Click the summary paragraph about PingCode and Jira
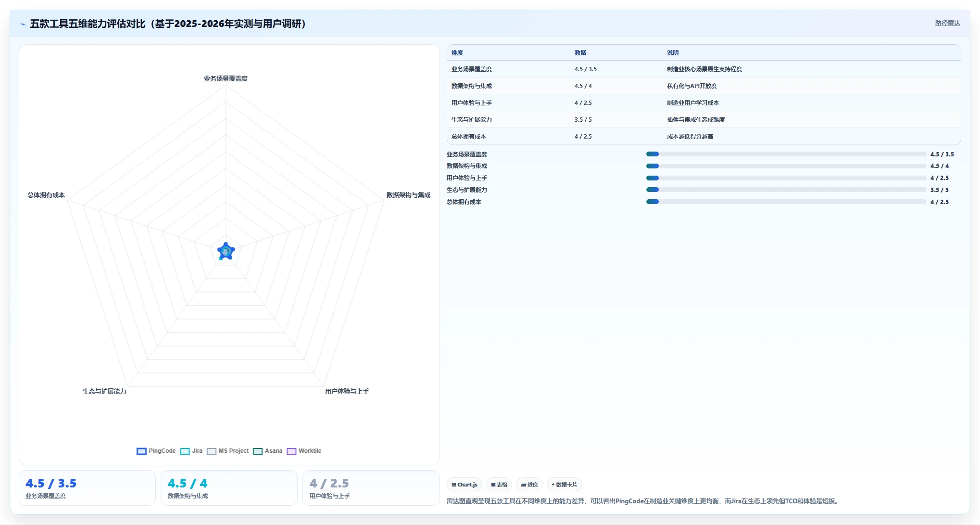The image size is (980, 525). pyautogui.click(x=643, y=501)
